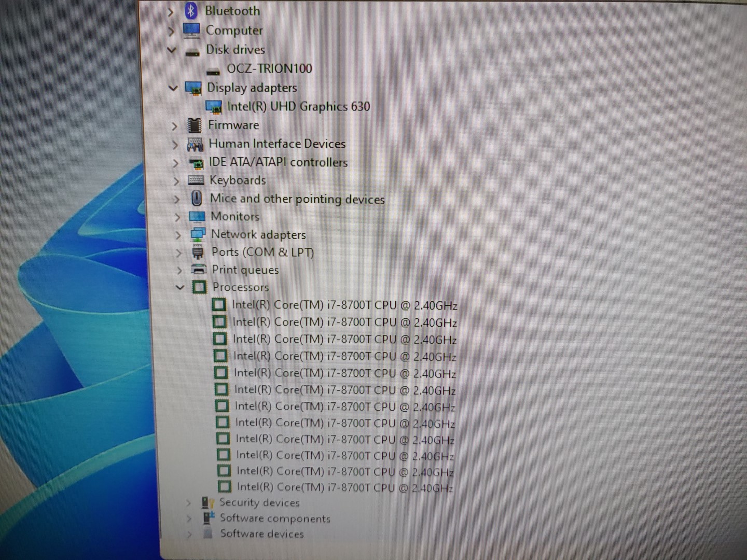This screenshot has height=560, width=747.
Task: Select Intel(R) UHD Graphics 630 text
Action: pyautogui.click(x=299, y=107)
